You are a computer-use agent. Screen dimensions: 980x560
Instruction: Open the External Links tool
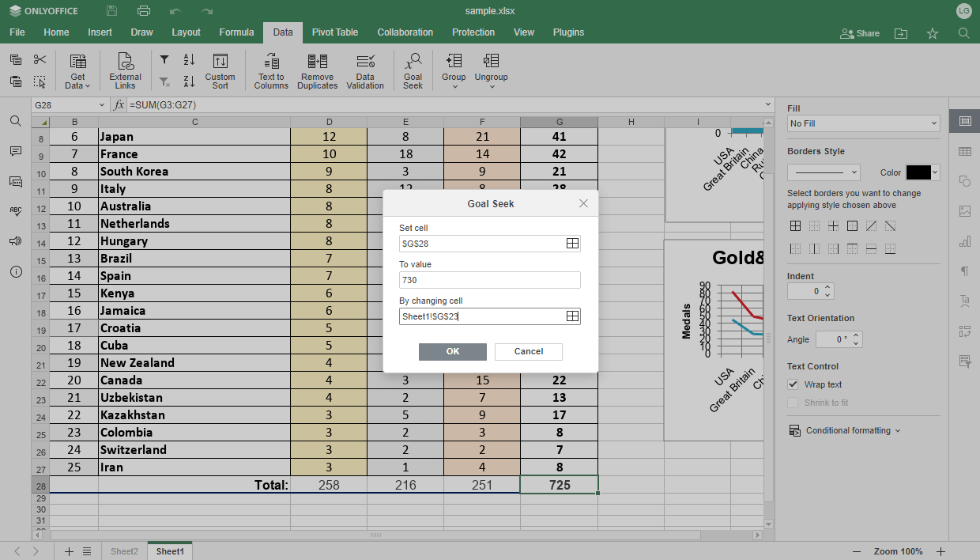tap(124, 70)
